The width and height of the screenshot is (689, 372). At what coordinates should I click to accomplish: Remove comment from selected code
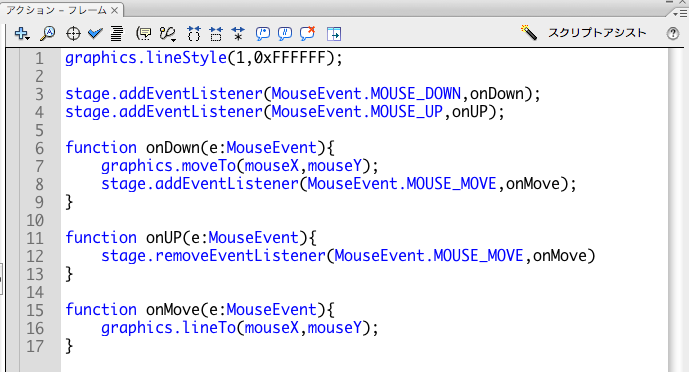coord(308,33)
